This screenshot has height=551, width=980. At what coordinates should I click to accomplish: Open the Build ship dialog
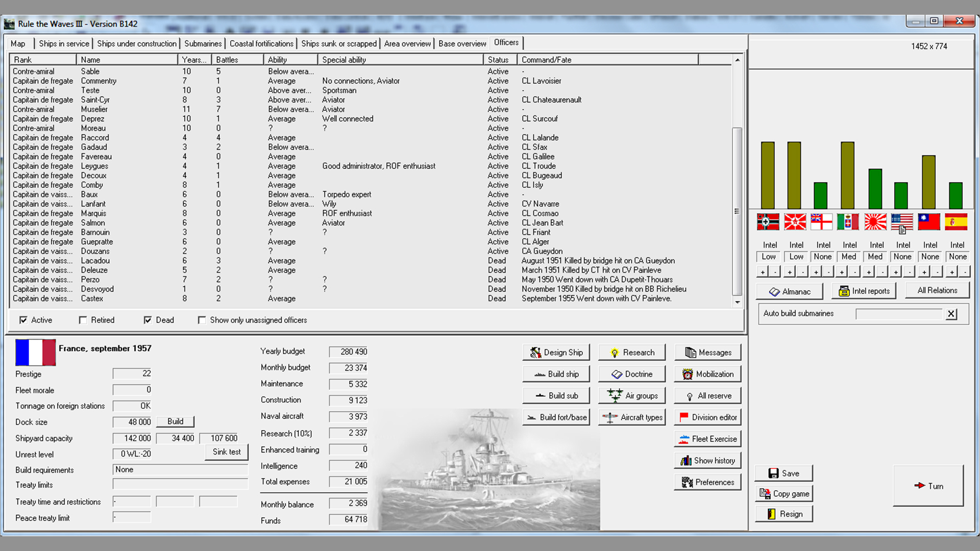click(556, 374)
